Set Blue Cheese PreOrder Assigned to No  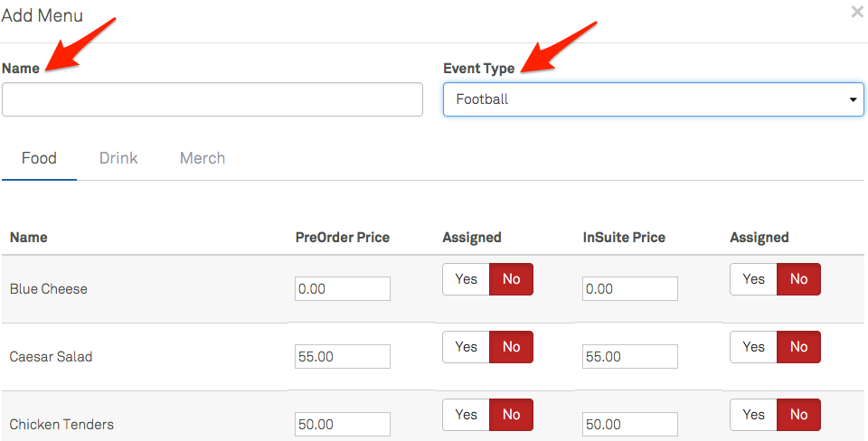pos(511,279)
